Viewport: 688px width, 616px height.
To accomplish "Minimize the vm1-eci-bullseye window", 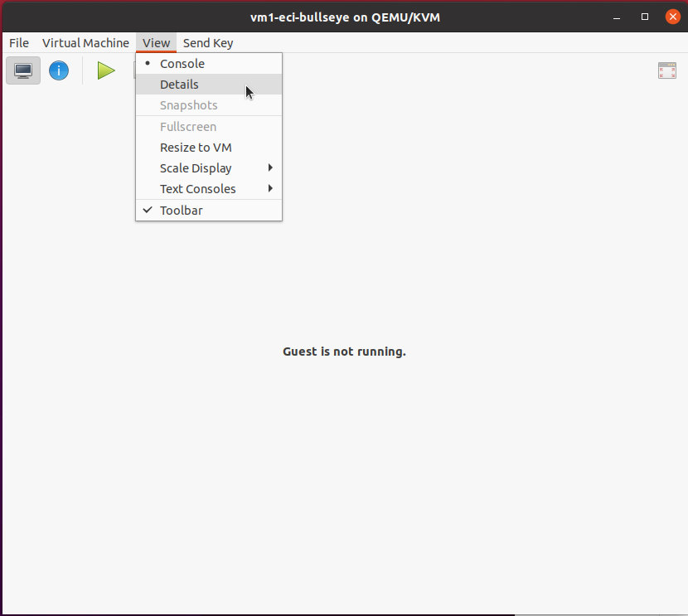I will click(x=617, y=17).
